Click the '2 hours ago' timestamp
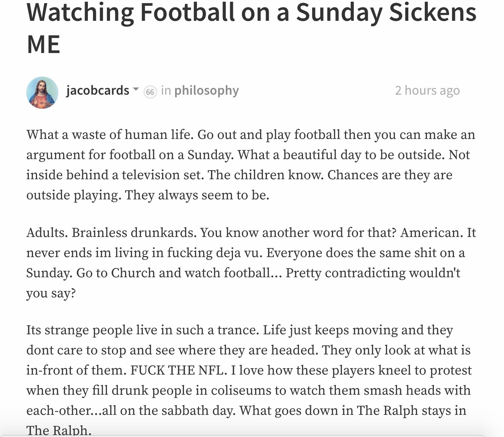This screenshot has height=437, width=504. 427,90
